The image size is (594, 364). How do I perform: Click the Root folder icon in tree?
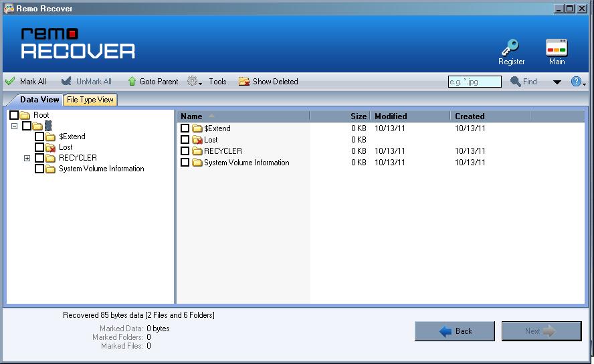(25, 115)
